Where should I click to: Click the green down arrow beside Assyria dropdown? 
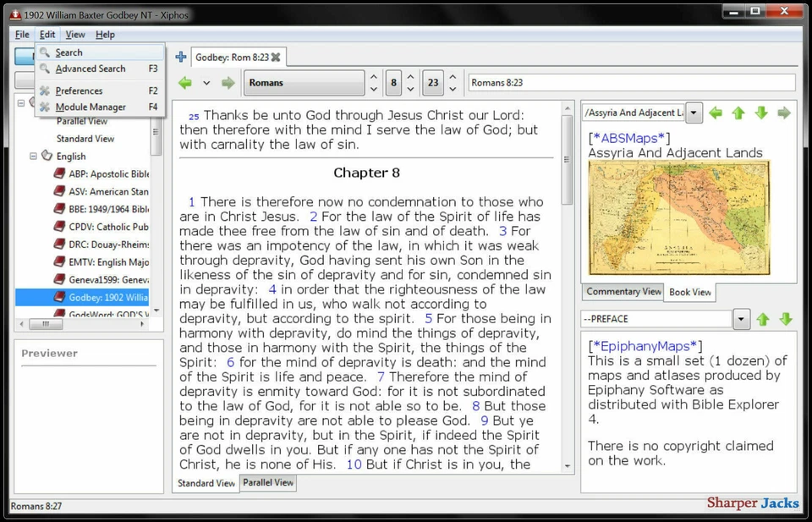760,112
